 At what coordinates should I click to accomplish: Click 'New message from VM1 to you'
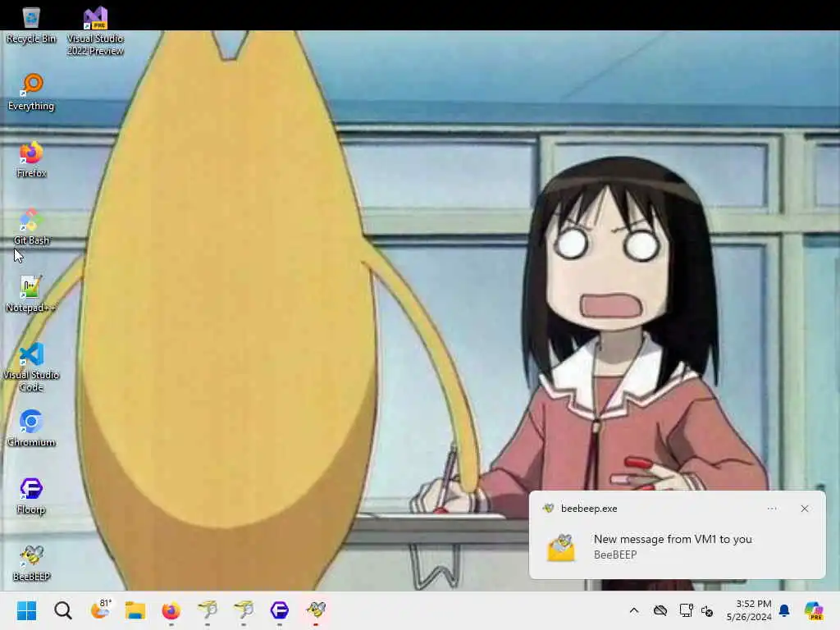[673, 539]
